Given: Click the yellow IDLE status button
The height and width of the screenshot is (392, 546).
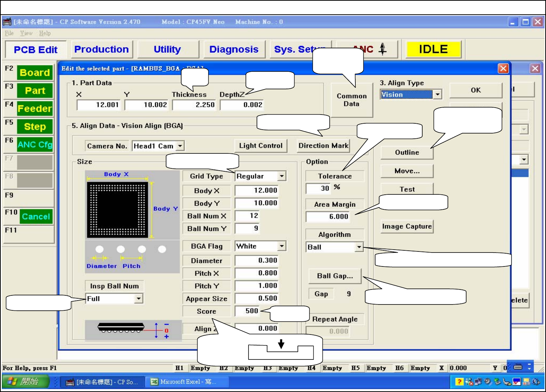Looking at the screenshot, I should tap(433, 49).
